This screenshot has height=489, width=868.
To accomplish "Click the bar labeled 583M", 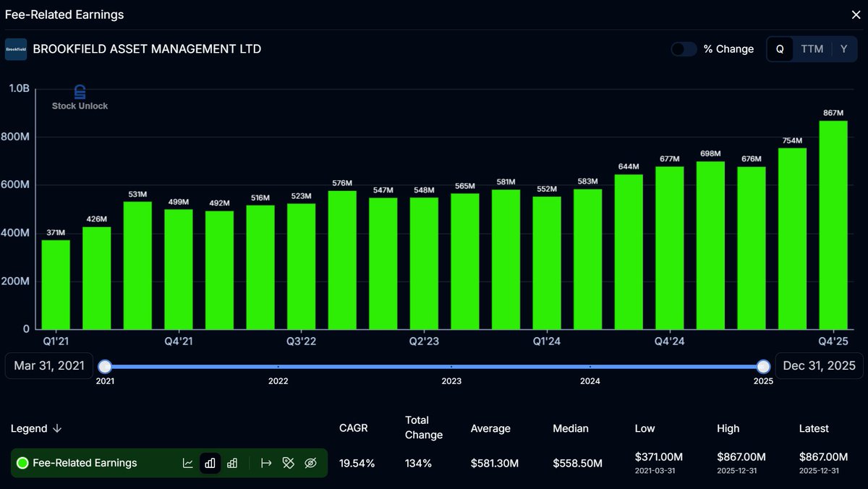I will pos(587,260).
